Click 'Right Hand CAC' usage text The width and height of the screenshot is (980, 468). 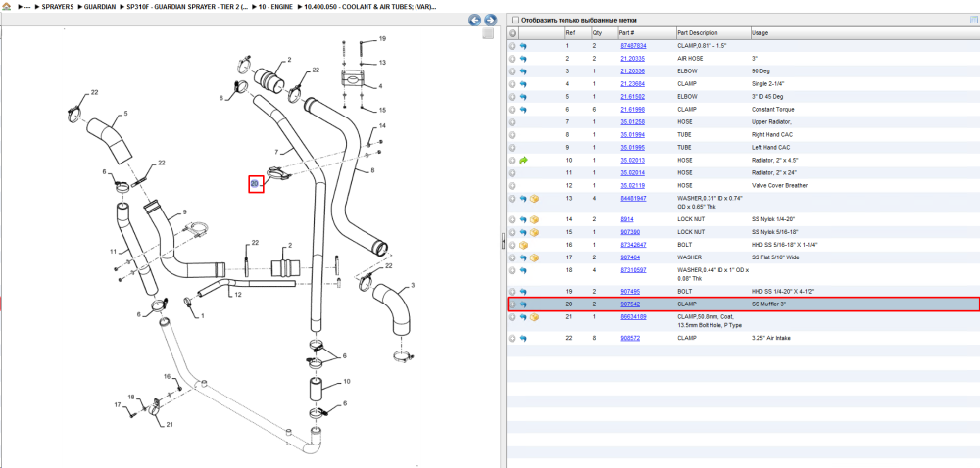[772, 135]
